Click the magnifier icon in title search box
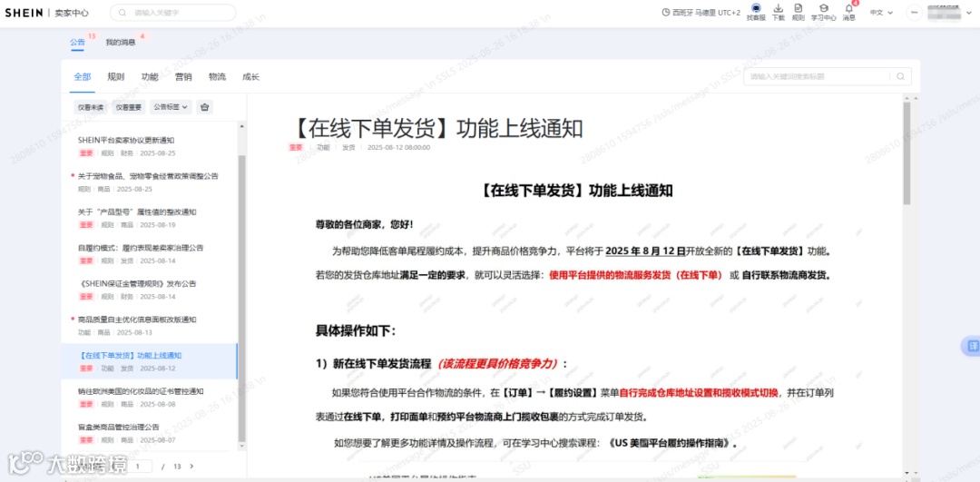 pos(900,76)
